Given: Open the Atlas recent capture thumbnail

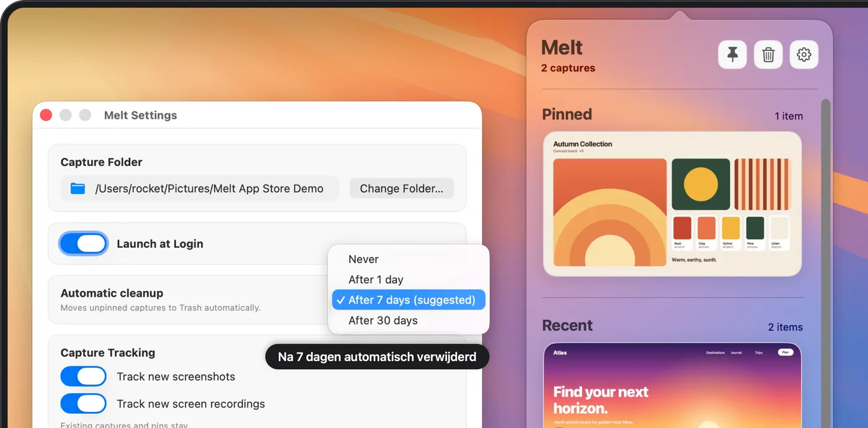Looking at the screenshot, I should [672, 385].
